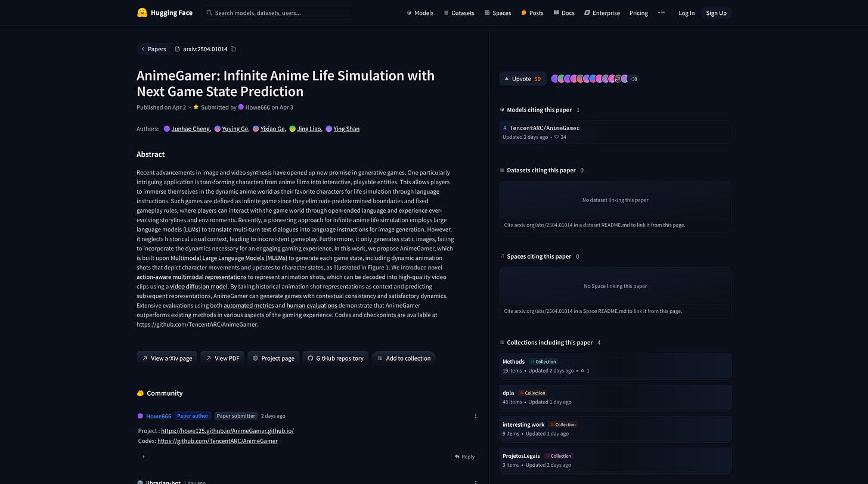Click Log In

686,13
